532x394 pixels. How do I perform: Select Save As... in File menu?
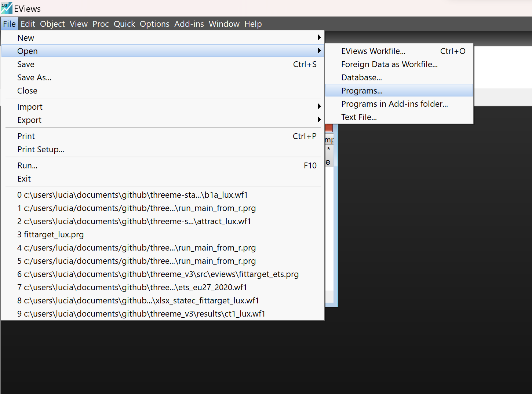coord(163,77)
